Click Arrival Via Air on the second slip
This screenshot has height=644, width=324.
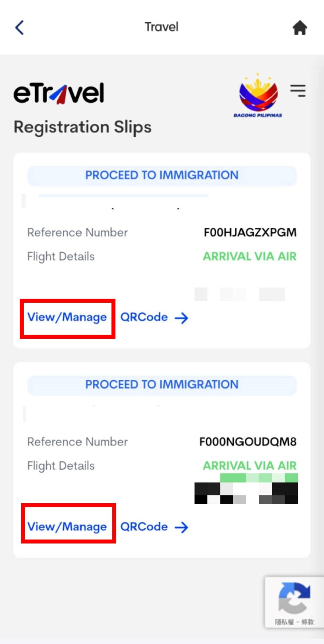(250, 466)
